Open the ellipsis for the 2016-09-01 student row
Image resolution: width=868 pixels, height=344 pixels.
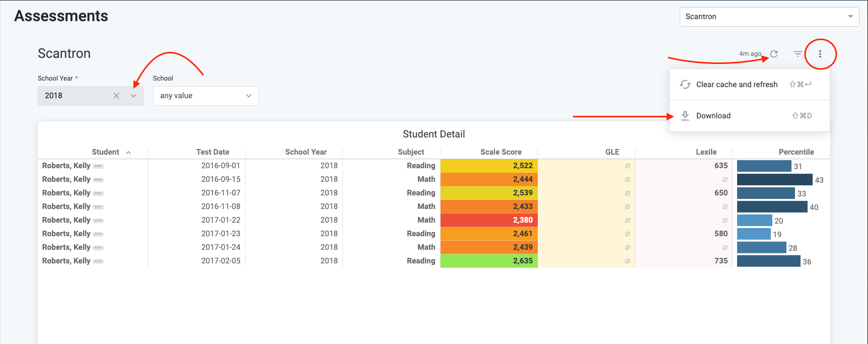click(98, 166)
